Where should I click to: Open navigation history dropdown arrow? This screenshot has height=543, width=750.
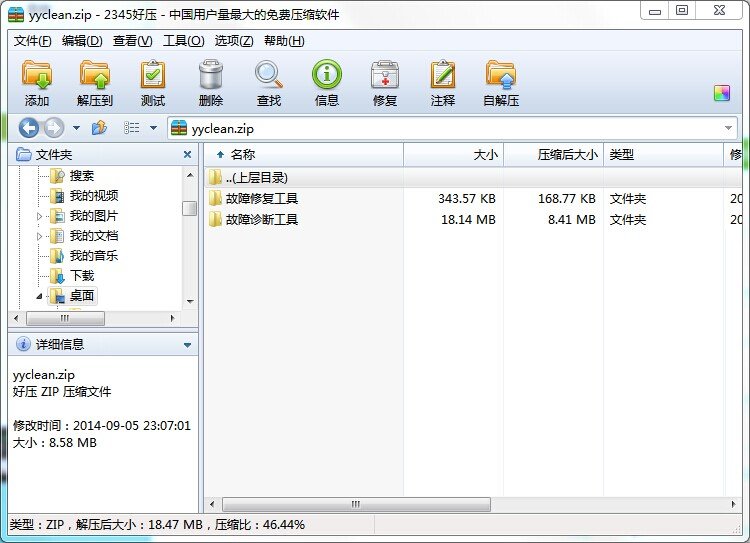click(x=76, y=128)
